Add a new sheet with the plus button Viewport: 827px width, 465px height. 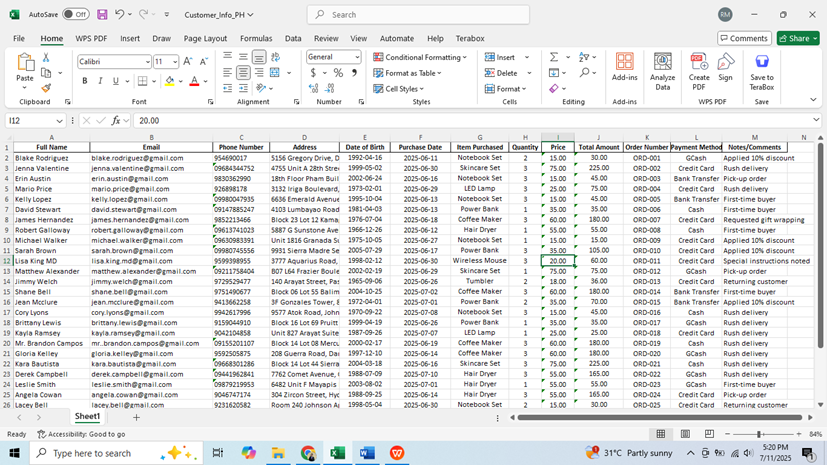click(136, 418)
